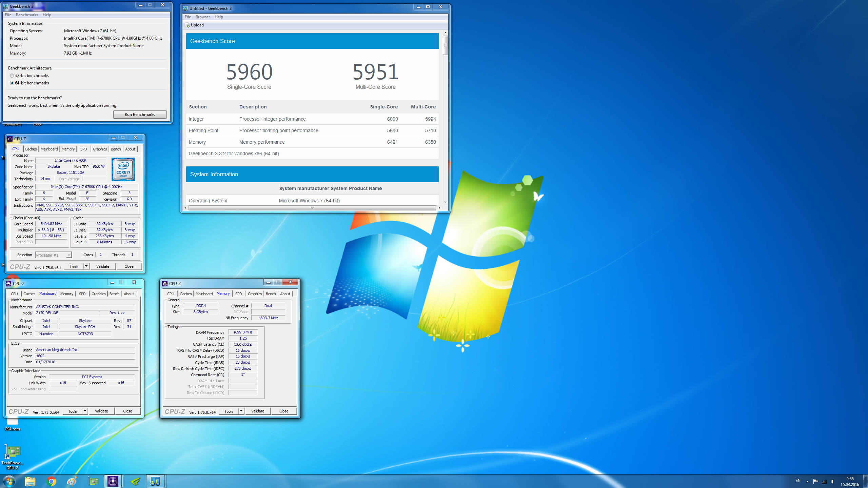
Task: Open About tab in Memory CPU-Z window
Action: [x=285, y=294]
